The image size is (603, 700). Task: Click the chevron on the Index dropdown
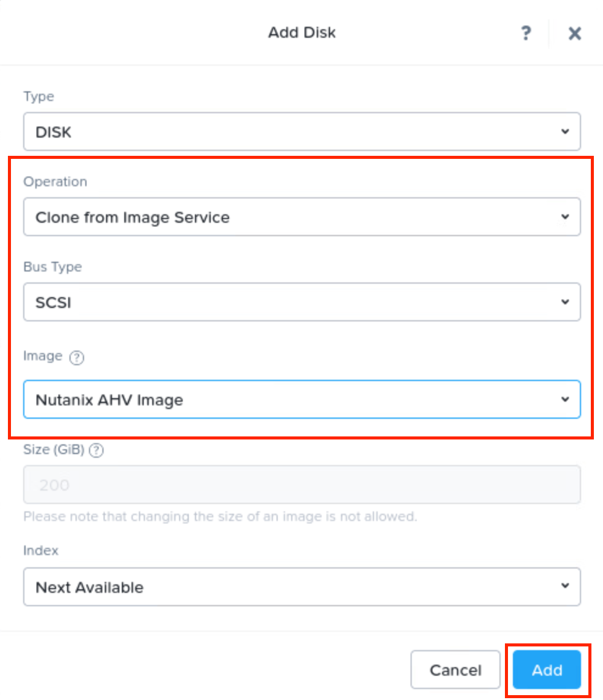[565, 587]
